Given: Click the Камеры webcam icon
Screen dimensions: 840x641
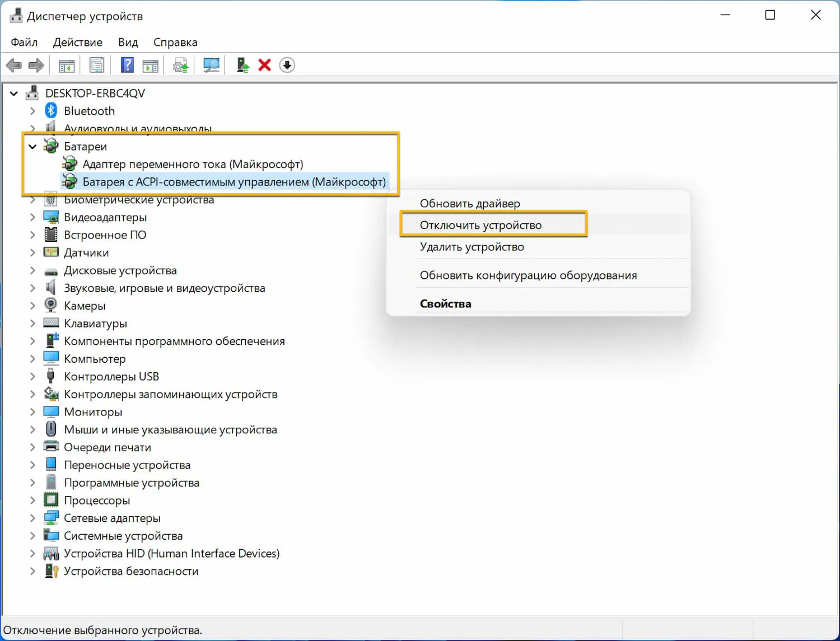Looking at the screenshot, I should click(51, 305).
